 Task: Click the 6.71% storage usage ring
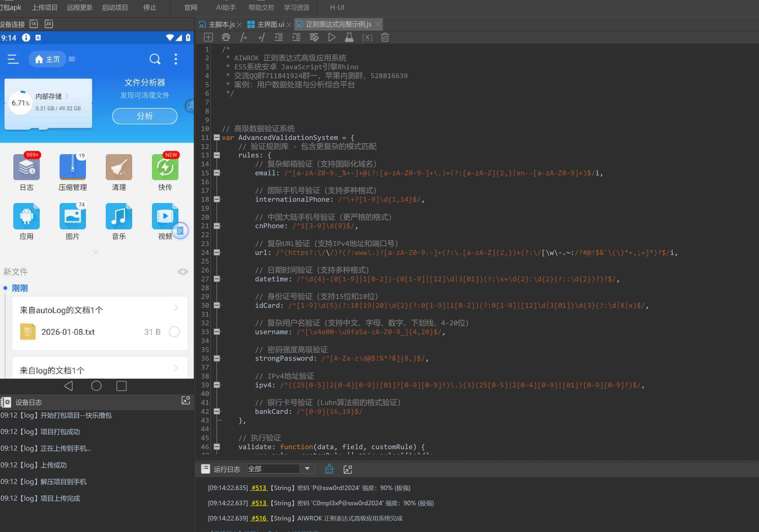[x=20, y=103]
